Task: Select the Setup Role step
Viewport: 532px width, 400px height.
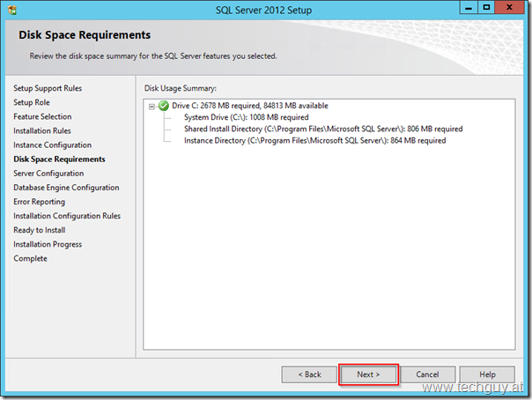Action: (32, 102)
